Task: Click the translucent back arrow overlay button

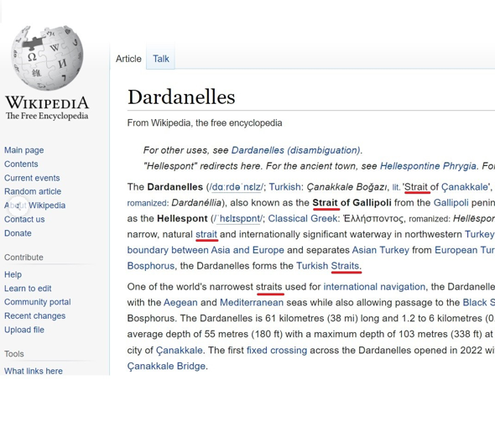Action: (18, 206)
